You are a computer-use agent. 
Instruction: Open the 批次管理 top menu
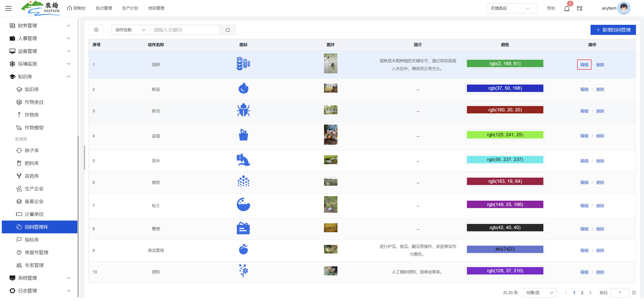(x=104, y=8)
